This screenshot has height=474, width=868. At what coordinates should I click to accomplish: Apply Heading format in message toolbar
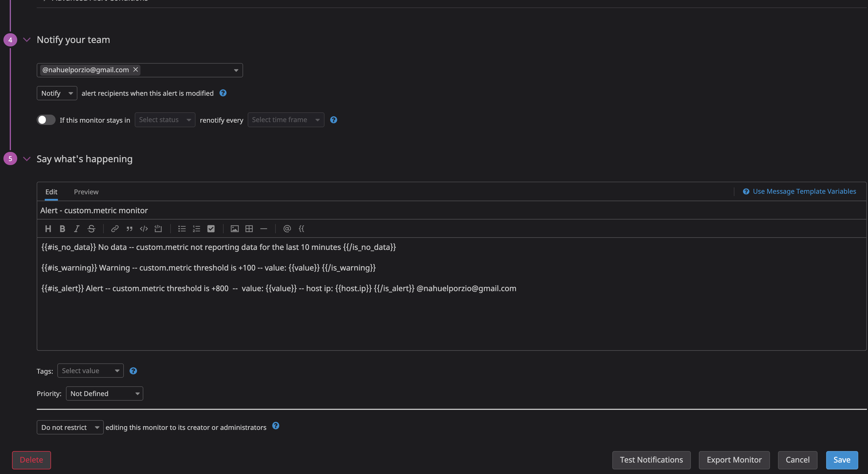(48, 229)
